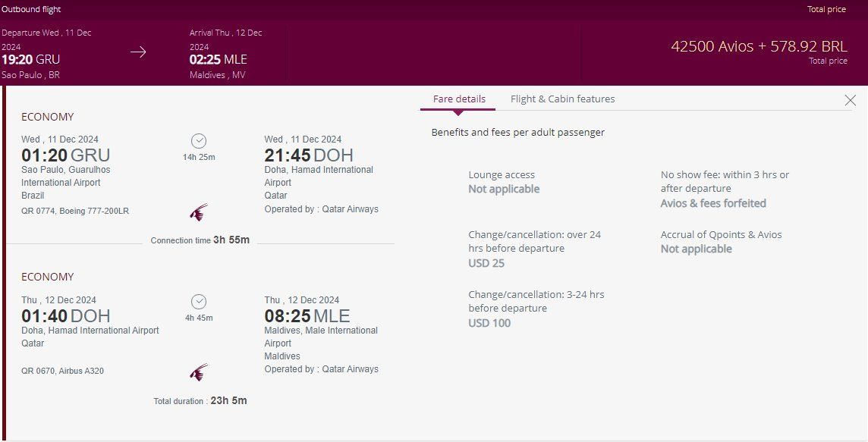Click Qatar Airways oryx logo for QR 0774
Viewport: 868px width, 442px height.
point(199,212)
